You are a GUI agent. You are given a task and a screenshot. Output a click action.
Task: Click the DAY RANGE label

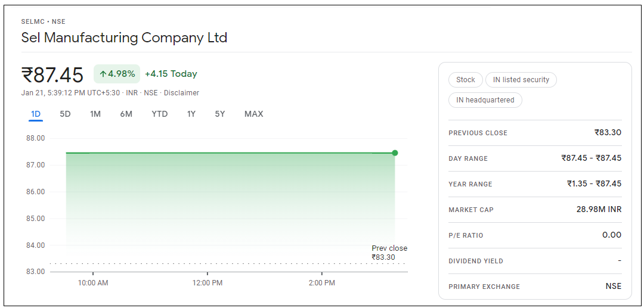pos(468,158)
